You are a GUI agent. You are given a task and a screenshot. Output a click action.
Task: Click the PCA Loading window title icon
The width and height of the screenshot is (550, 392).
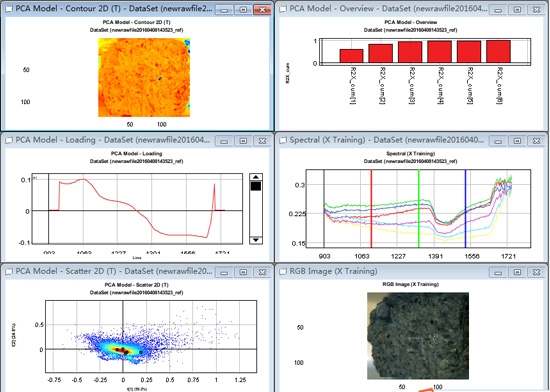click(x=9, y=140)
